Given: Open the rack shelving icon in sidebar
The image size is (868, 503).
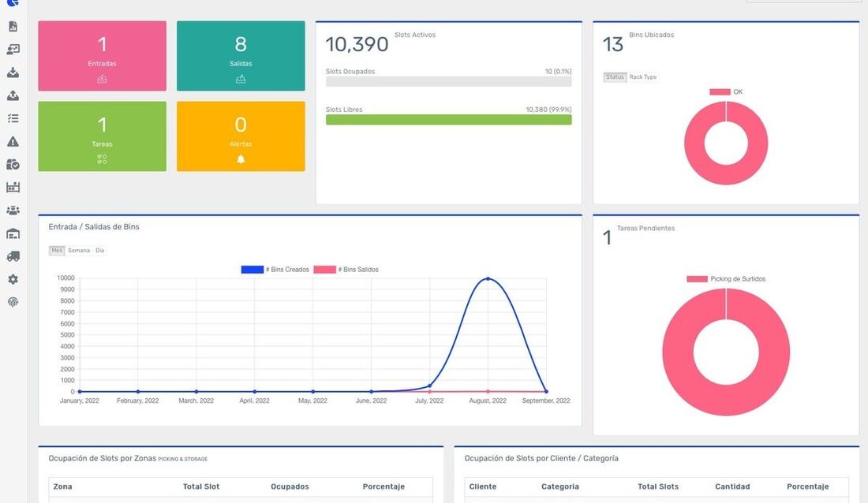Looking at the screenshot, I should click(x=13, y=188).
